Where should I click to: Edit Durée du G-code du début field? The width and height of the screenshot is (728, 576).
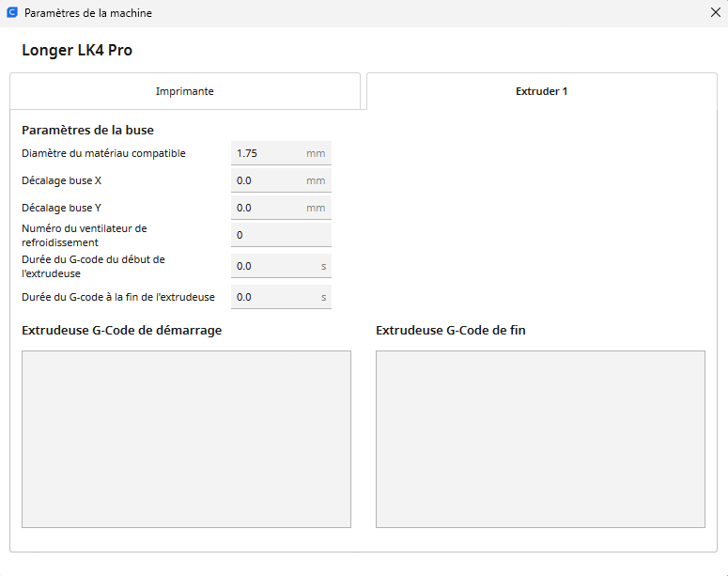tap(281, 266)
